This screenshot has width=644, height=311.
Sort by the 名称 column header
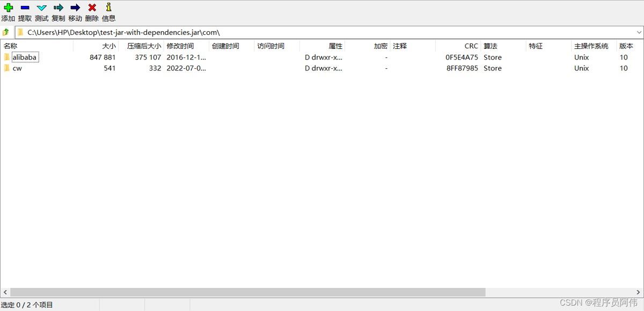pyautogui.click(x=10, y=46)
